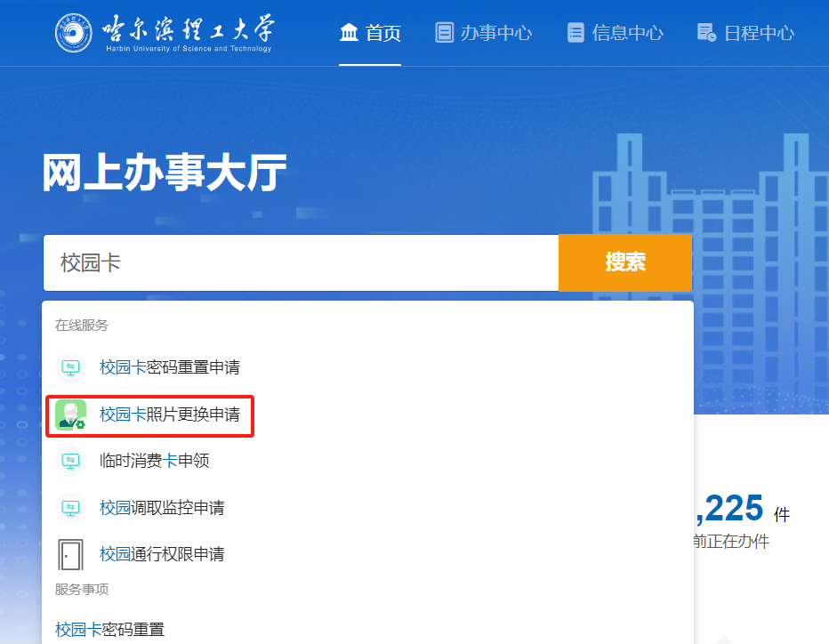This screenshot has height=644, width=829.
Task: Click the door icon for 校园通行权限申请
Action: (x=69, y=554)
